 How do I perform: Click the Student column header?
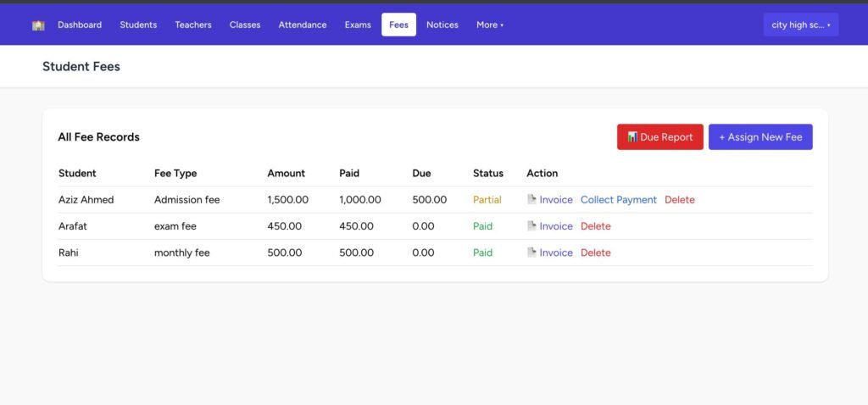77,173
